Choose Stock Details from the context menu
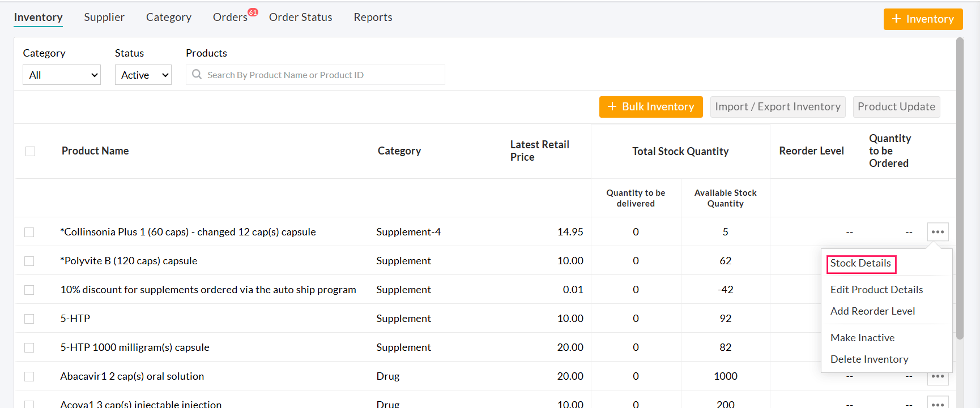Viewport: 980px width, 408px height. click(860, 264)
